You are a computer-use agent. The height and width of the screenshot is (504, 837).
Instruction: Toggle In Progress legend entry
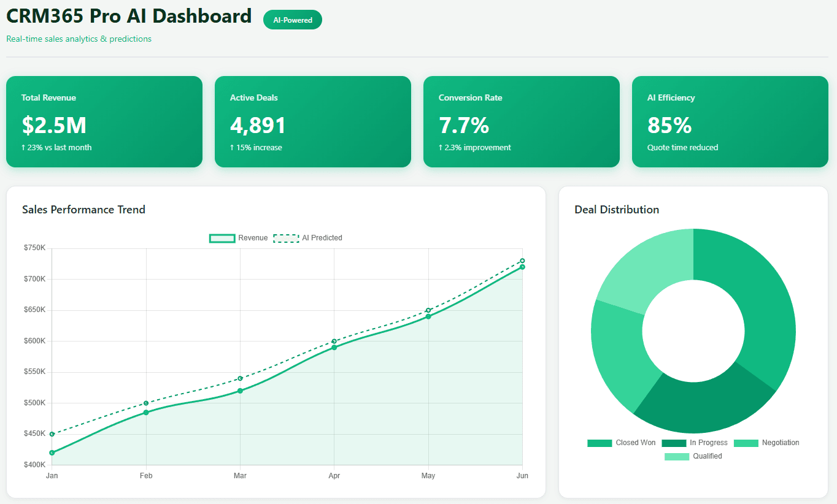point(695,443)
